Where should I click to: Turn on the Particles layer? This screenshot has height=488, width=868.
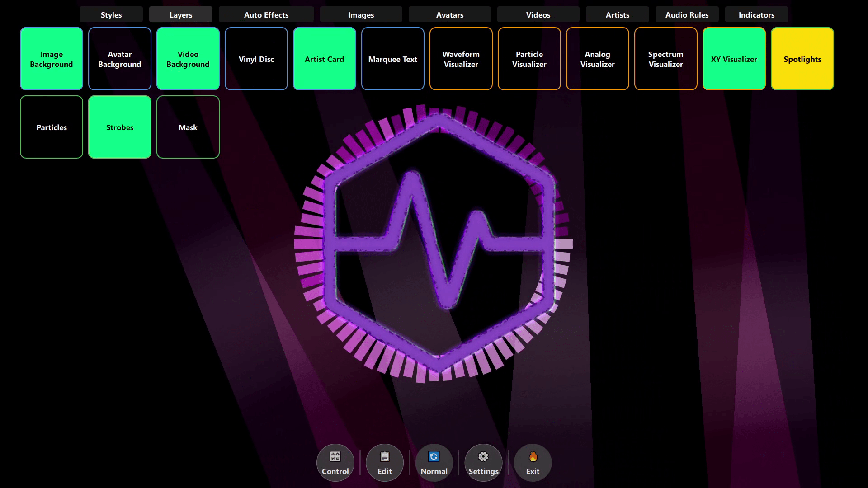(52, 127)
